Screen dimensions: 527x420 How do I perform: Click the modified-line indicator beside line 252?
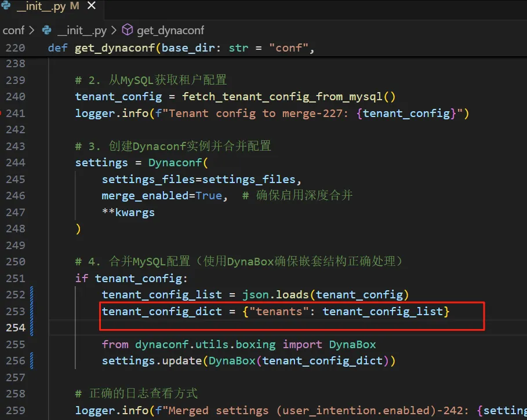31,295
